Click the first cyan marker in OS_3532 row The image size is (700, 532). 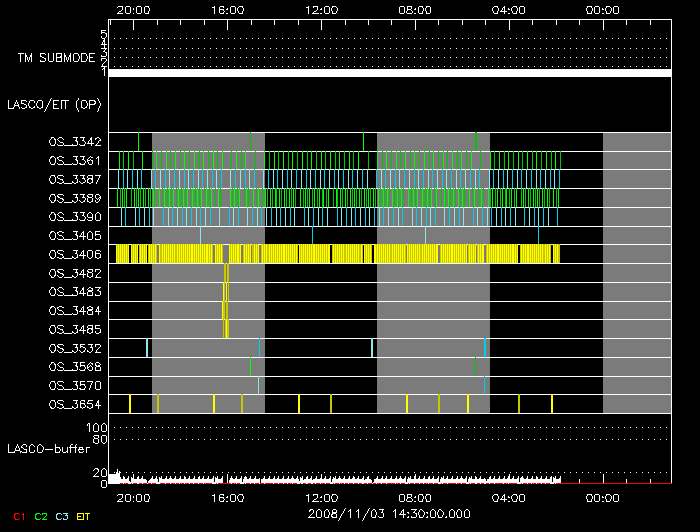[x=147, y=348]
